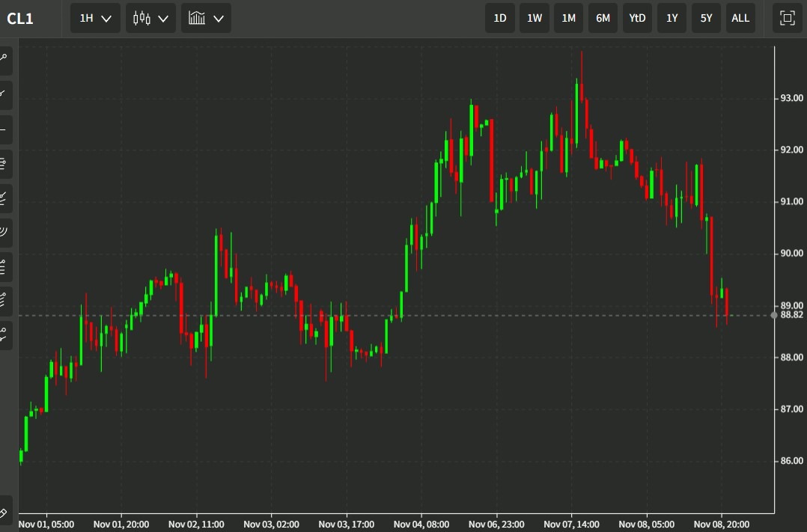Set chart range to 1D
Screen dimensions: 807x532
[x=500, y=18]
